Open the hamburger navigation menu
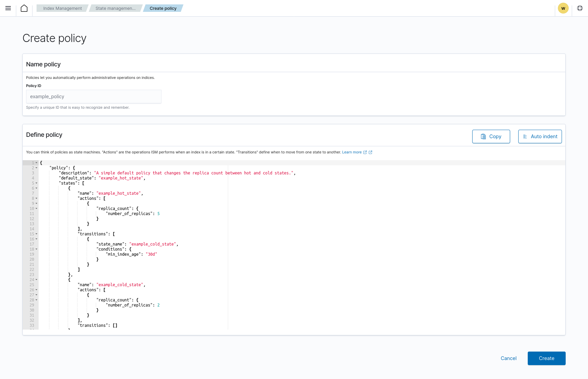The height and width of the screenshot is (379, 588). pyautogui.click(x=8, y=8)
